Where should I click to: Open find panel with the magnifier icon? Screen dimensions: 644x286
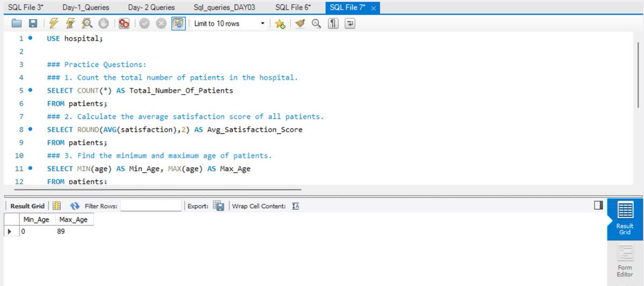(316, 24)
